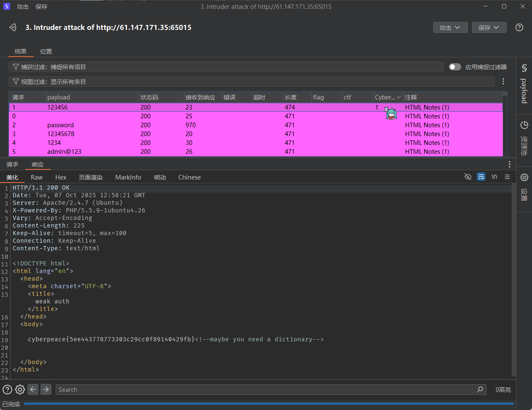Open the 保存 dropdown at top right
532x410 pixels.
click(x=489, y=27)
